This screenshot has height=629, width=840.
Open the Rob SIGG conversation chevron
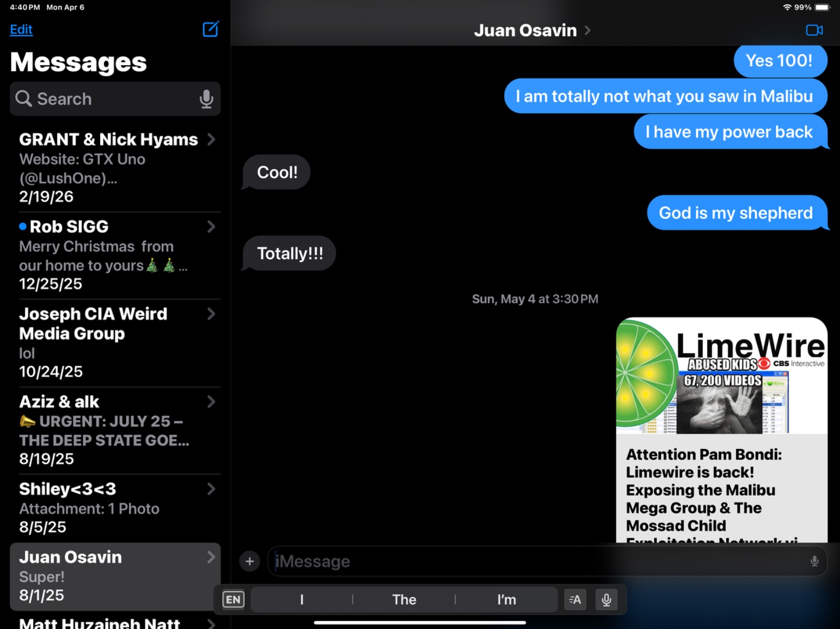211,227
